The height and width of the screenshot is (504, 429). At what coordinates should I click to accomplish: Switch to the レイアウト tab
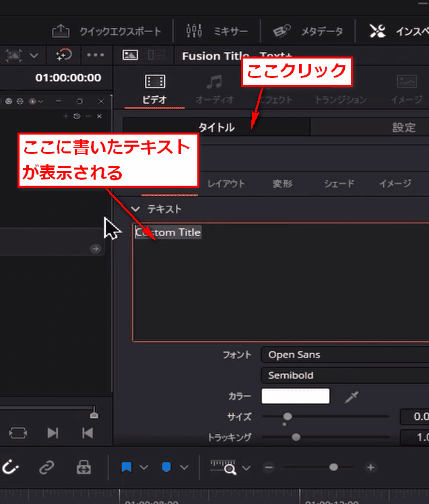tap(226, 184)
